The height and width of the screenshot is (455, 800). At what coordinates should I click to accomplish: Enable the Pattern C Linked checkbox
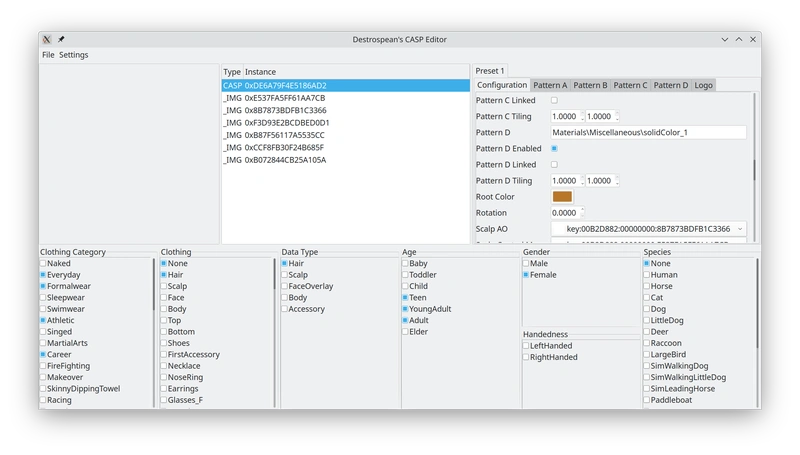(555, 101)
